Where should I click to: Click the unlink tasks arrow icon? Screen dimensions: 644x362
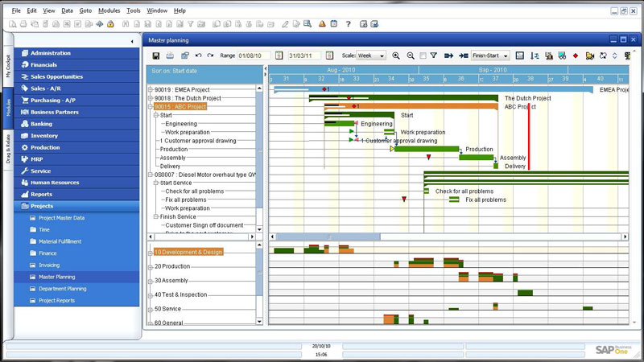click(x=464, y=56)
